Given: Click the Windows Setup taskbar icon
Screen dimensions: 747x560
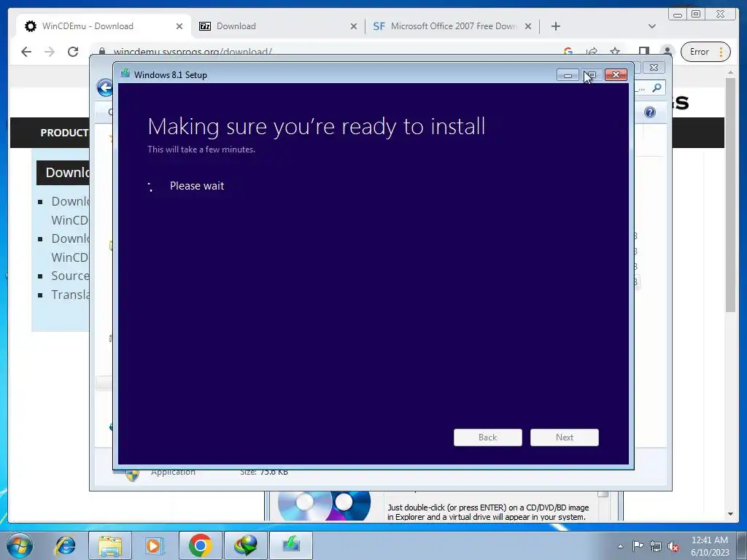Looking at the screenshot, I should click(291, 545).
